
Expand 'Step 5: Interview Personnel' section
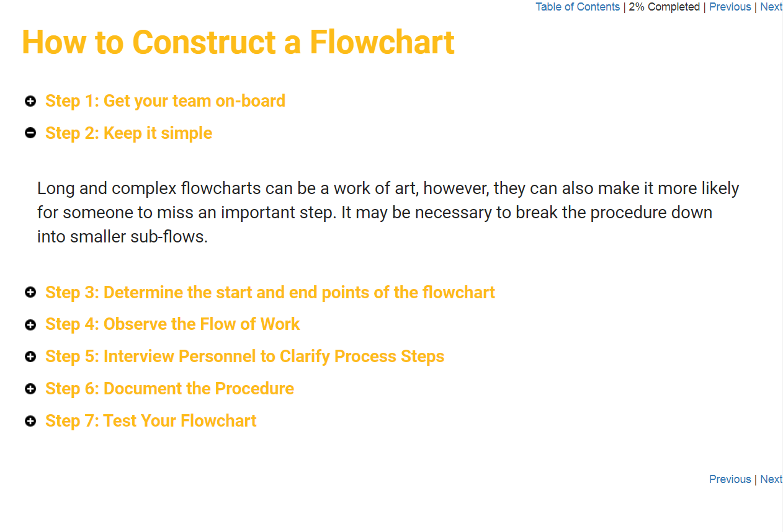coord(244,356)
